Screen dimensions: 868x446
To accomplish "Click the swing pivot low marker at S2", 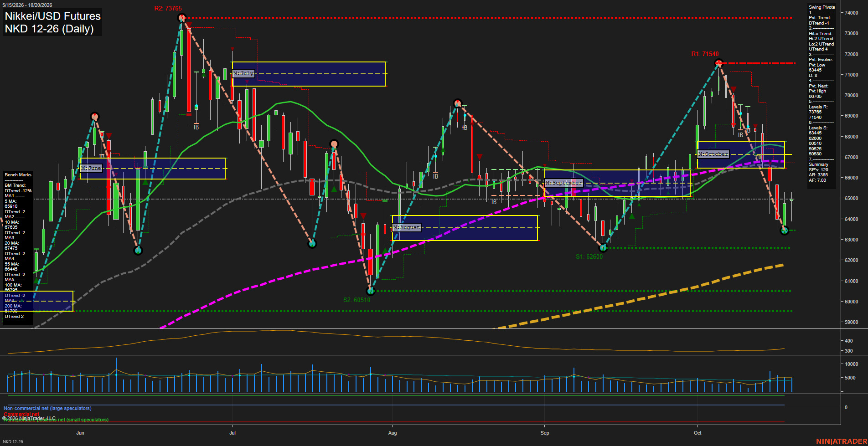I will [371, 291].
